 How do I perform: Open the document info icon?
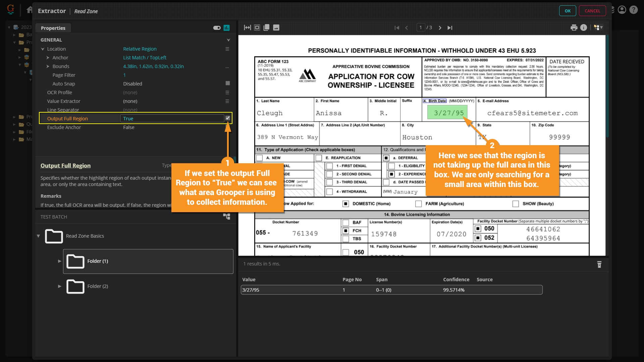click(x=584, y=28)
